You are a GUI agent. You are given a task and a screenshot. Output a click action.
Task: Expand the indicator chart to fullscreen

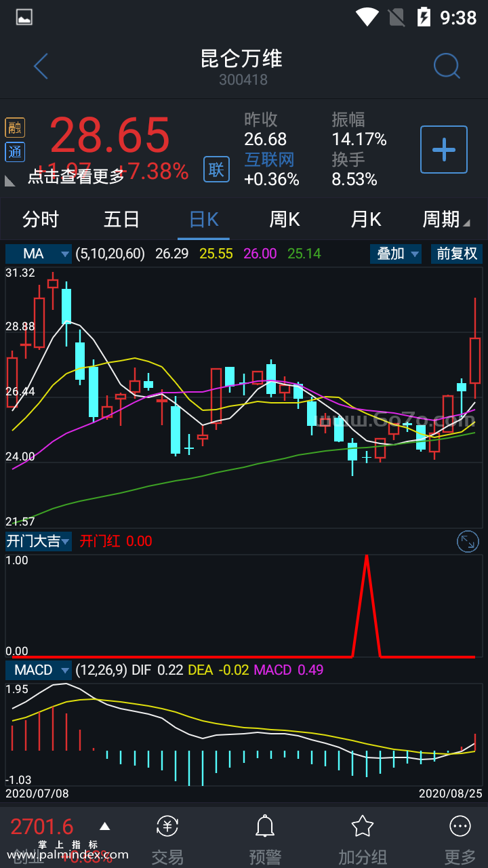coord(468,541)
